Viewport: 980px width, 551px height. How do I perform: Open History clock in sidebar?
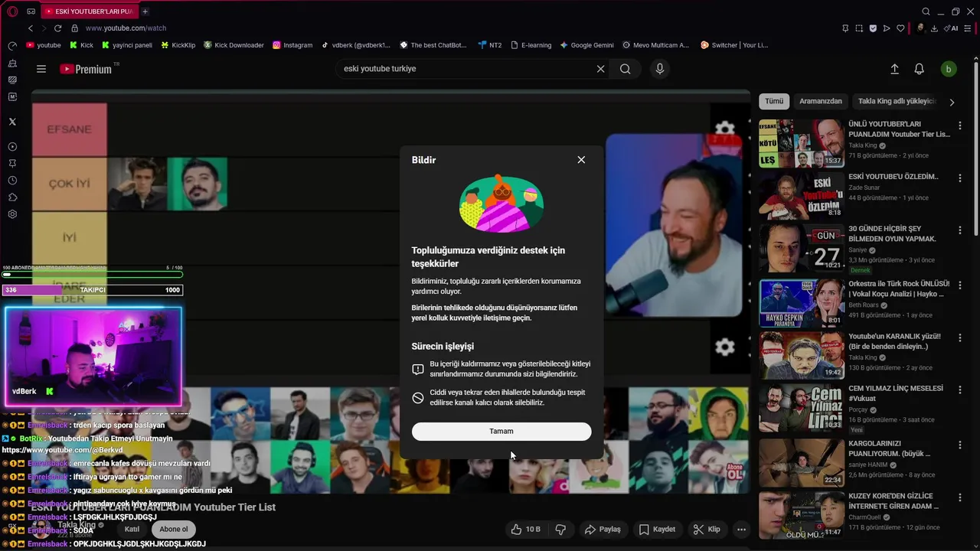pos(12,181)
